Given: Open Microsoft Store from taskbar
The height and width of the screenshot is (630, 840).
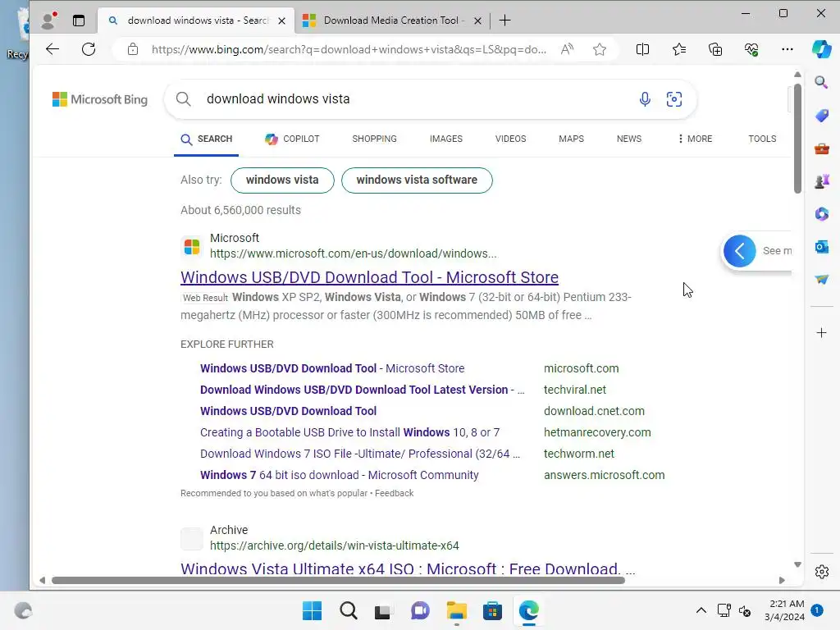Looking at the screenshot, I should point(492,610).
